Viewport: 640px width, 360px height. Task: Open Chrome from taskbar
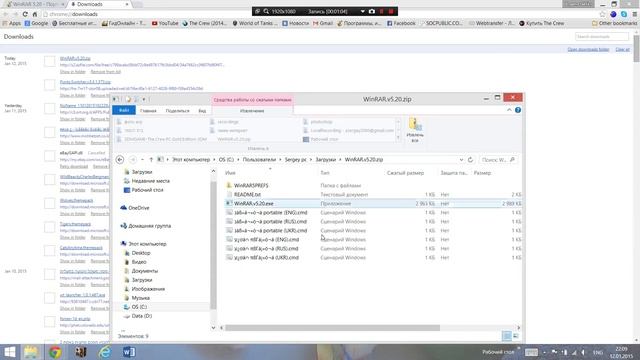[55, 352]
